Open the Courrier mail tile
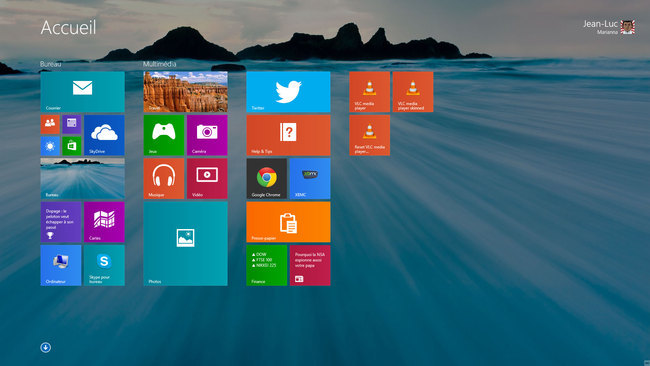The image size is (650, 366). point(82,92)
